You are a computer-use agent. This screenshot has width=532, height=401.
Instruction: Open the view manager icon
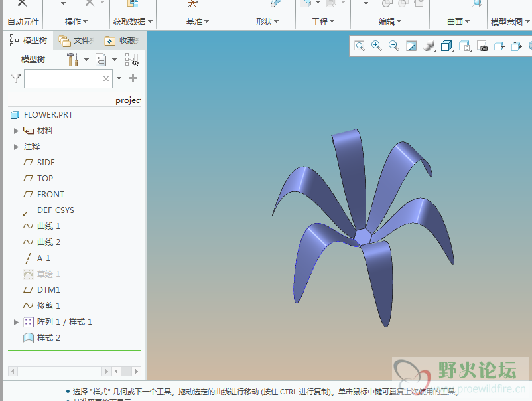pos(464,46)
